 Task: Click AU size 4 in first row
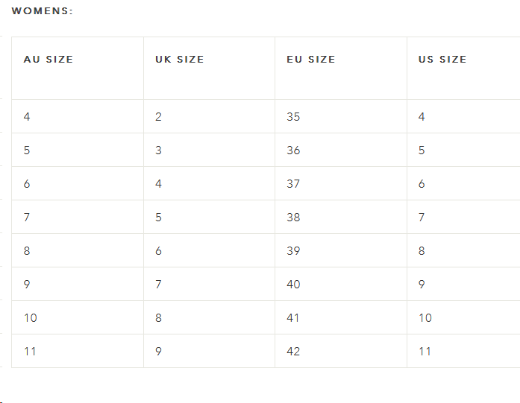tap(78, 116)
